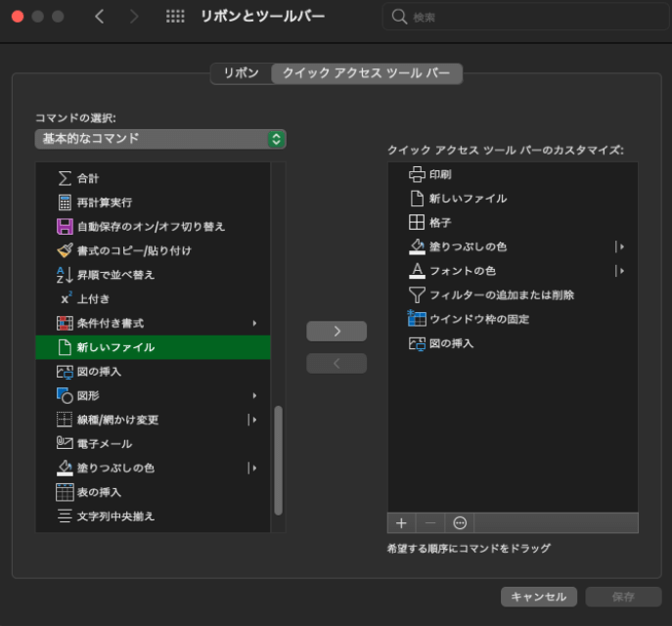Click the plus button below the toolbar list
This screenshot has width=672, height=626.
pyautogui.click(x=400, y=522)
